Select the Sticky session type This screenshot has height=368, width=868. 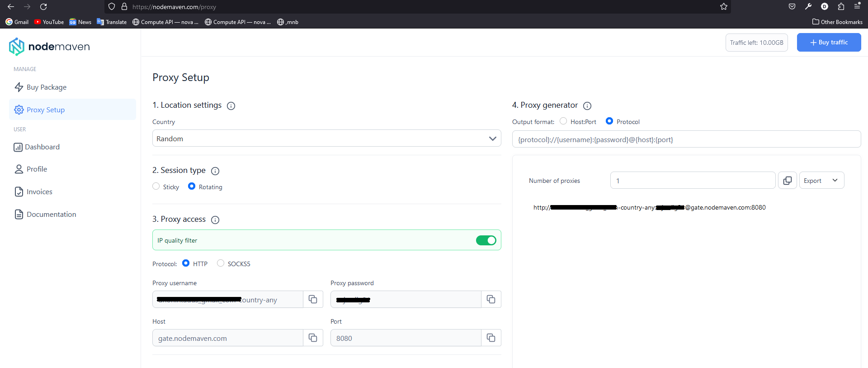[x=156, y=186]
